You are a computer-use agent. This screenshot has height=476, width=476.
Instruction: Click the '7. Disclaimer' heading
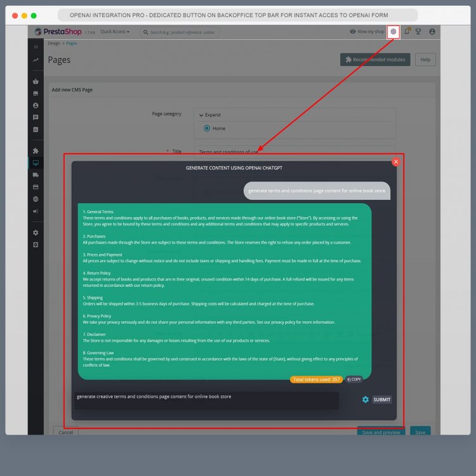point(94,334)
